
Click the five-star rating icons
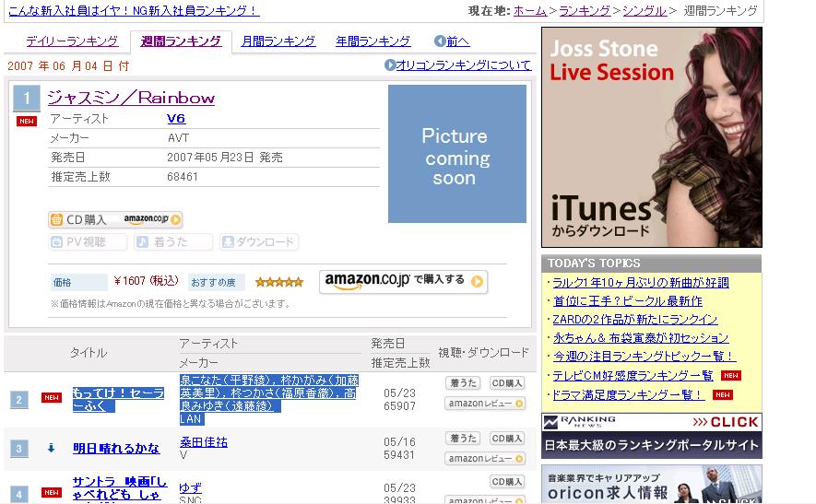pyautogui.click(x=279, y=283)
